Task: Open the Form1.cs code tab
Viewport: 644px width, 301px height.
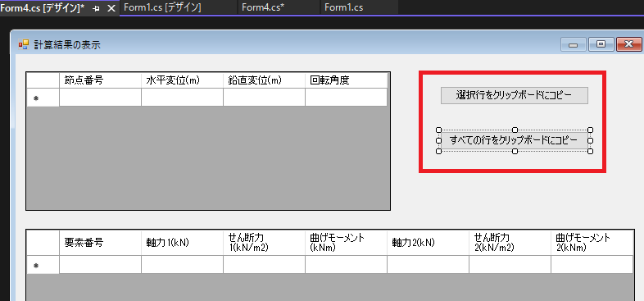Action: (x=343, y=8)
